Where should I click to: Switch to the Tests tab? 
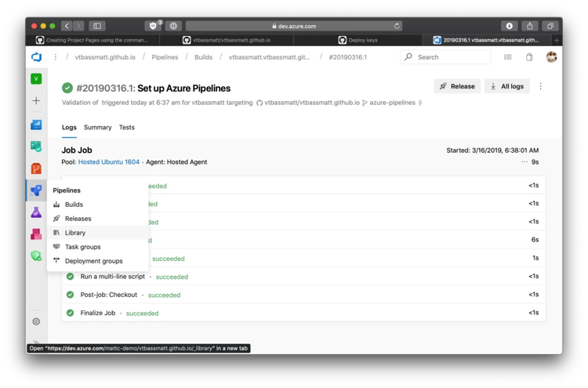pos(127,128)
